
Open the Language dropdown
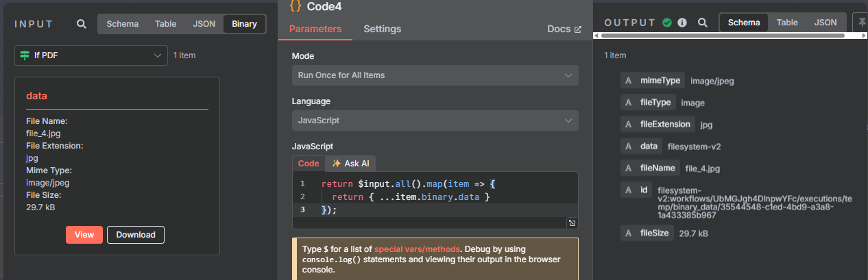[x=435, y=120]
